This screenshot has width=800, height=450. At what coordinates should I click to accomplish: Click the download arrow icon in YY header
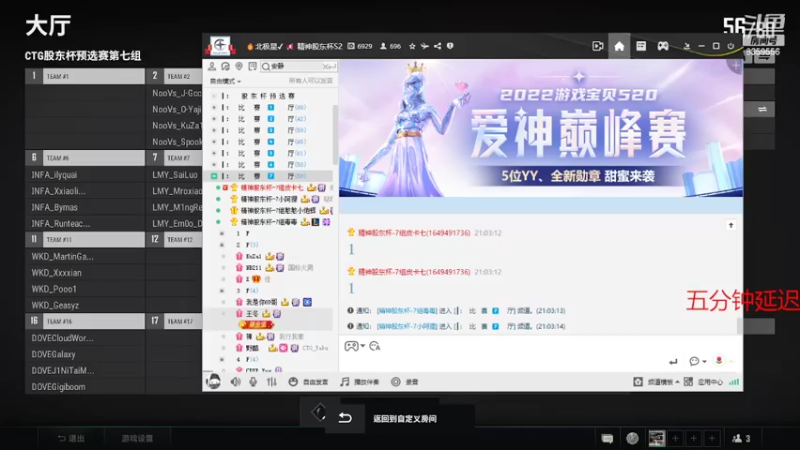(687, 46)
